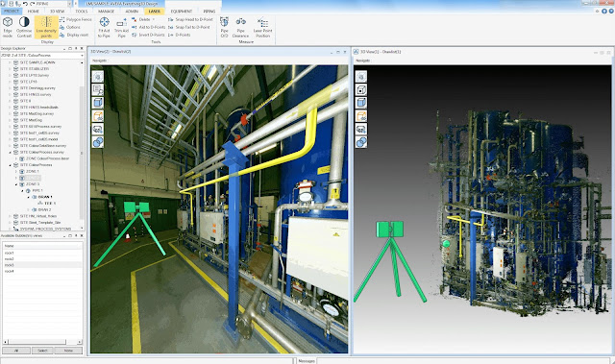Click Navigate in 3D View(1)
This screenshot has height=364, width=615.
pos(363,61)
